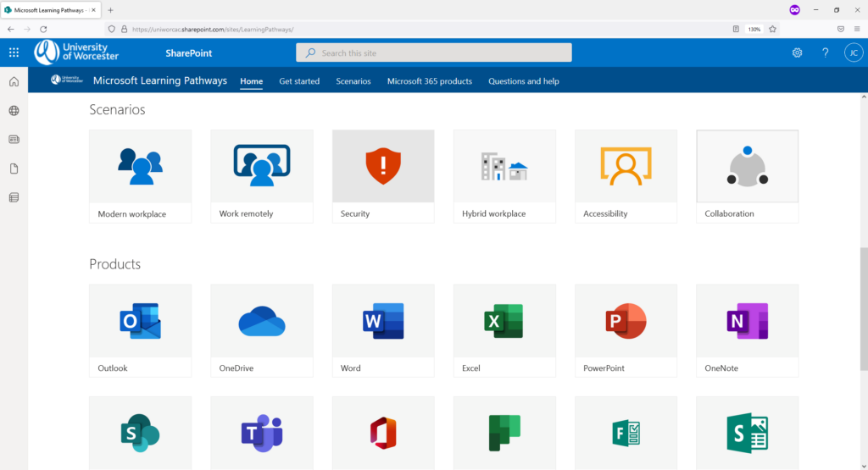Open the small site logo beside the title
The width and height of the screenshot is (868, 470).
66,80
